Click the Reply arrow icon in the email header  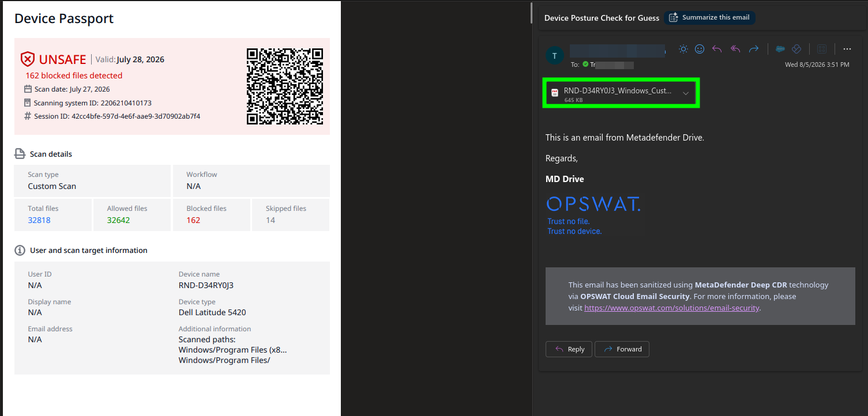point(717,50)
